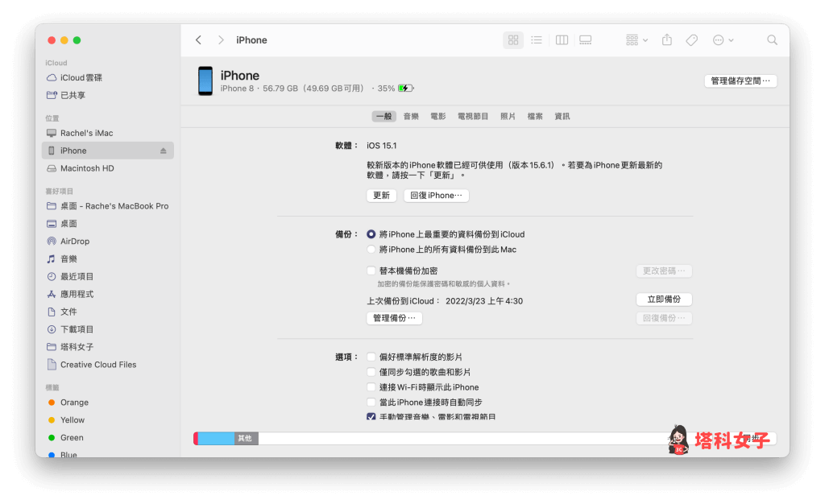
Task: Click the blue storage bar segment
Action: 216,438
